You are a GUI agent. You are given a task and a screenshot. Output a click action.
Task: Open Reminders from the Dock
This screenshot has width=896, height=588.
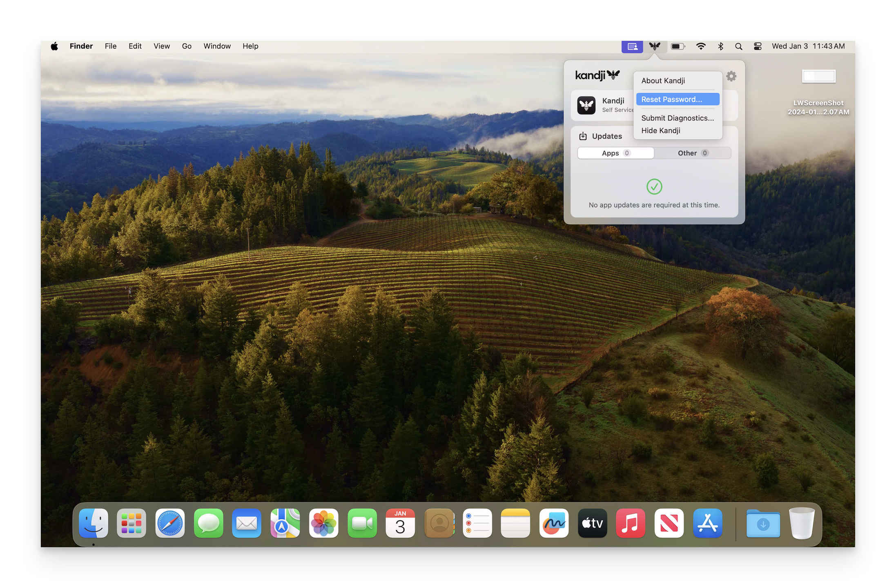click(x=477, y=523)
